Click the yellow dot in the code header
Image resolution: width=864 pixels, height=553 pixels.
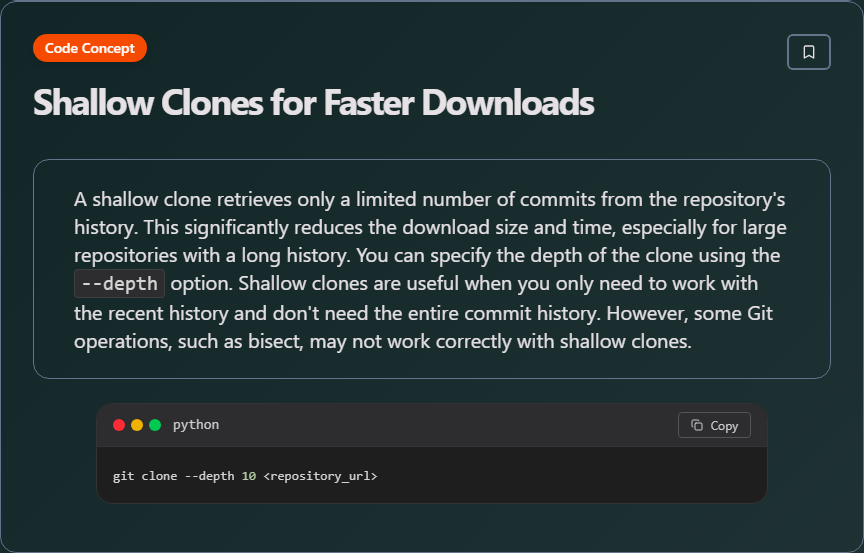pyautogui.click(x=137, y=425)
